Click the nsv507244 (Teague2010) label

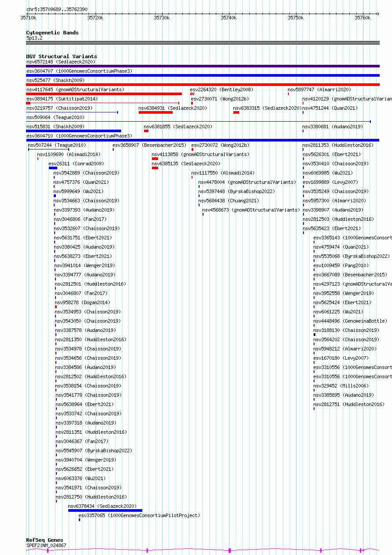[x=57, y=145]
